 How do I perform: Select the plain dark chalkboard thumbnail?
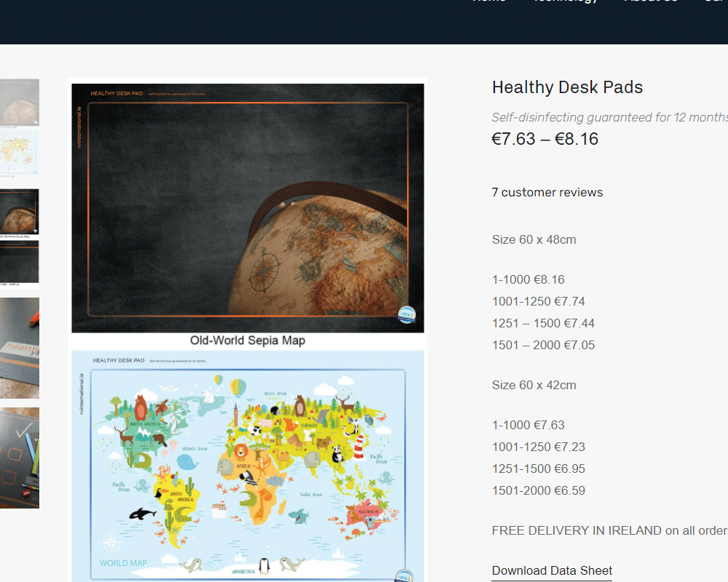pyautogui.click(x=20, y=262)
